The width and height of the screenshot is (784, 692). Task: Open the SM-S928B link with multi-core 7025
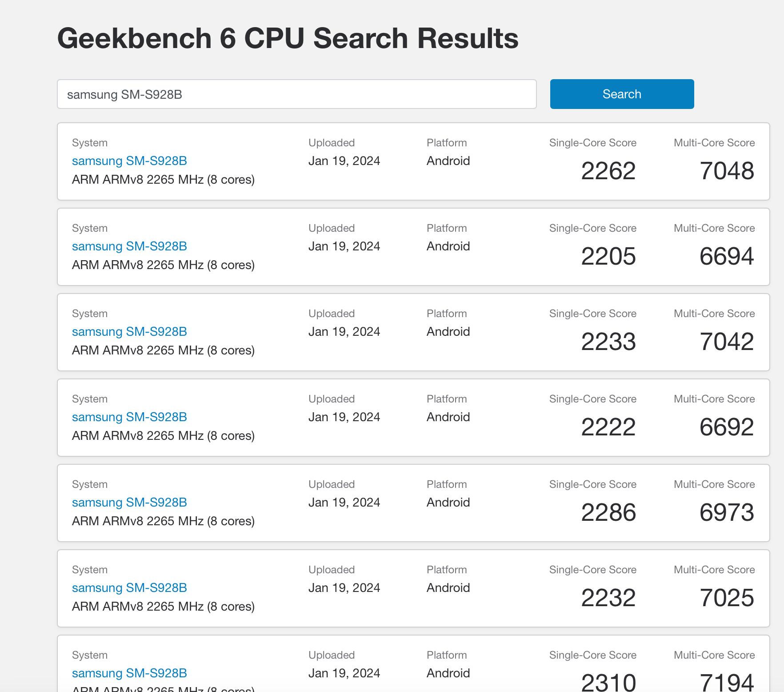(129, 587)
